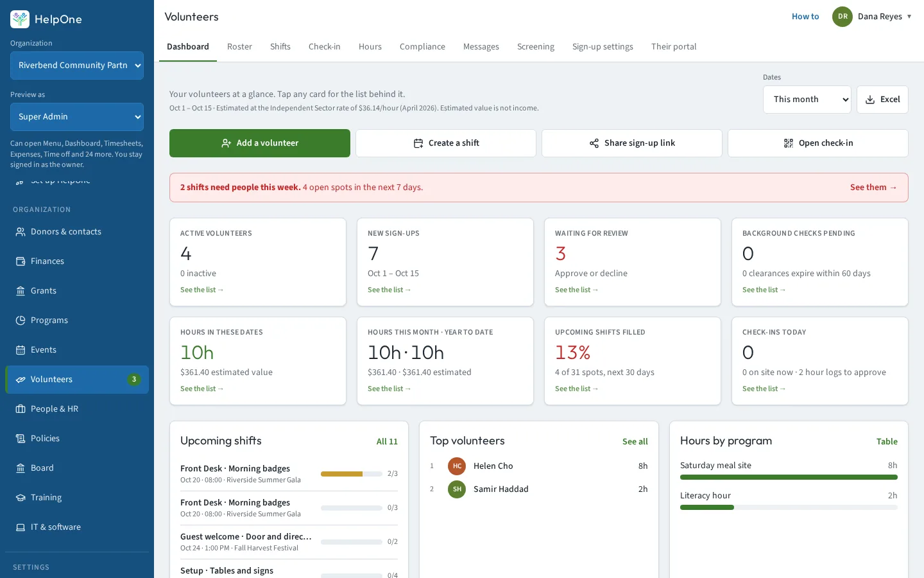924x578 pixels.
Task: Click the Samir Haddad name
Action: pyautogui.click(x=501, y=489)
